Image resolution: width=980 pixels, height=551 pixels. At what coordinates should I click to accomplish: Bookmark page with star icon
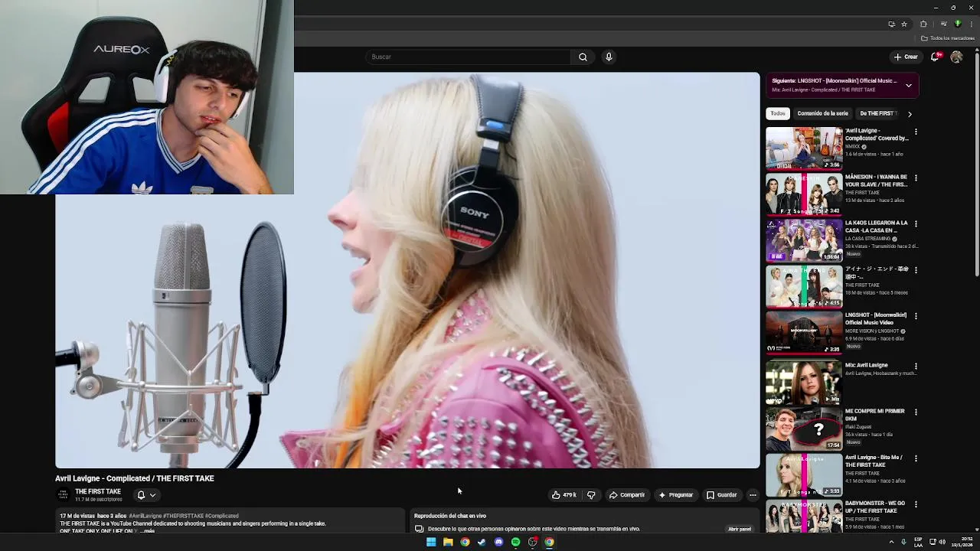(904, 24)
